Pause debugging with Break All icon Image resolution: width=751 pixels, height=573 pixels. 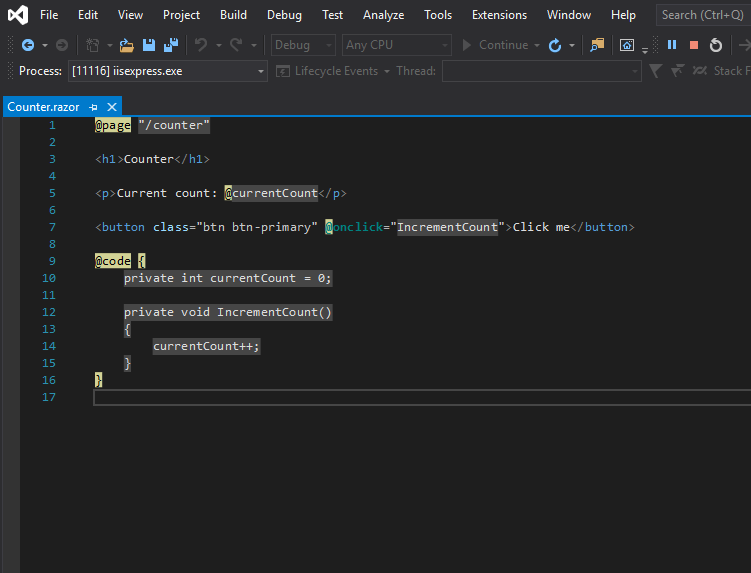click(x=672, y=45)
